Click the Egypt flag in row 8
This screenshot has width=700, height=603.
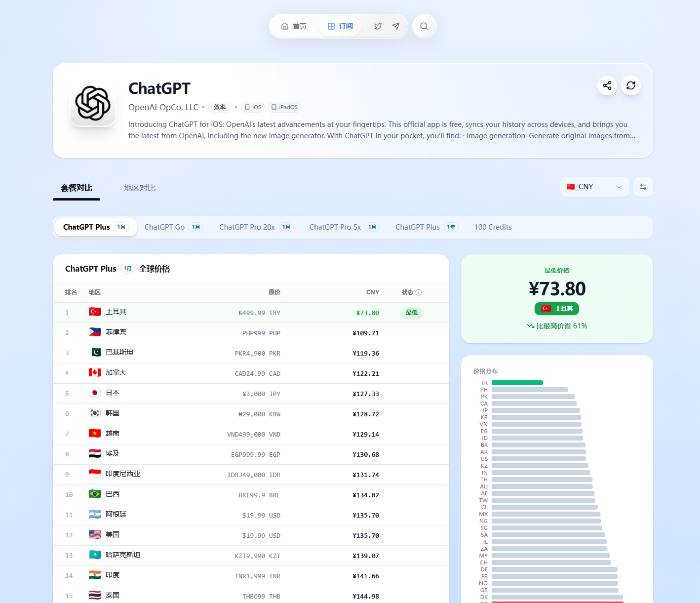click(95, 454)
